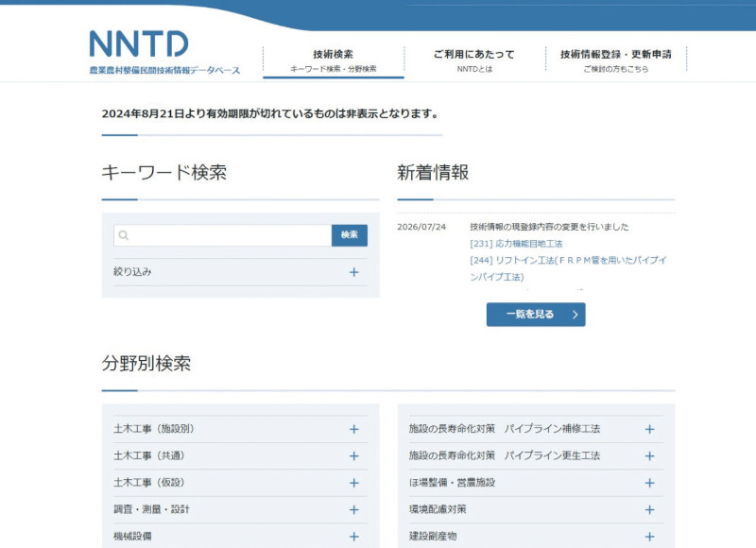Expand 土木工事（施設別） category

point(240,429)
